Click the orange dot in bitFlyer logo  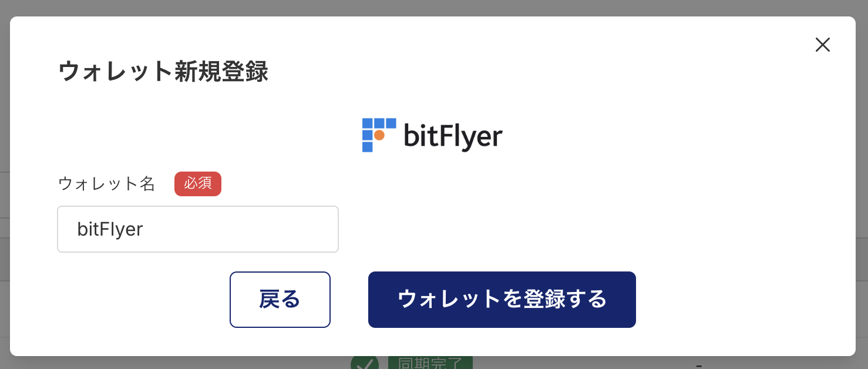tap(379, 135)
